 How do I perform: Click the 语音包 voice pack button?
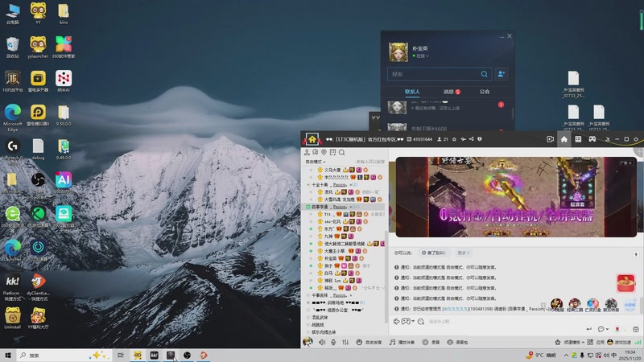point(457,342)
